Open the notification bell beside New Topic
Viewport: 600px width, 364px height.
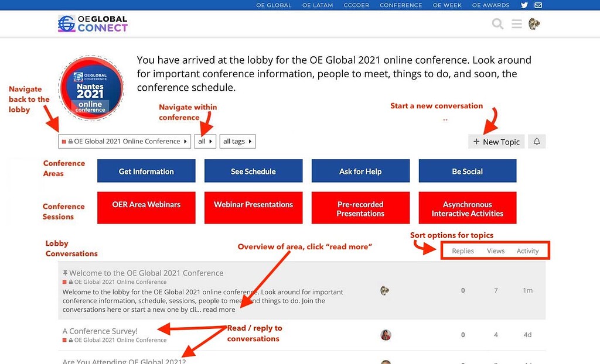pyautogui.click(x=537, y=141)
